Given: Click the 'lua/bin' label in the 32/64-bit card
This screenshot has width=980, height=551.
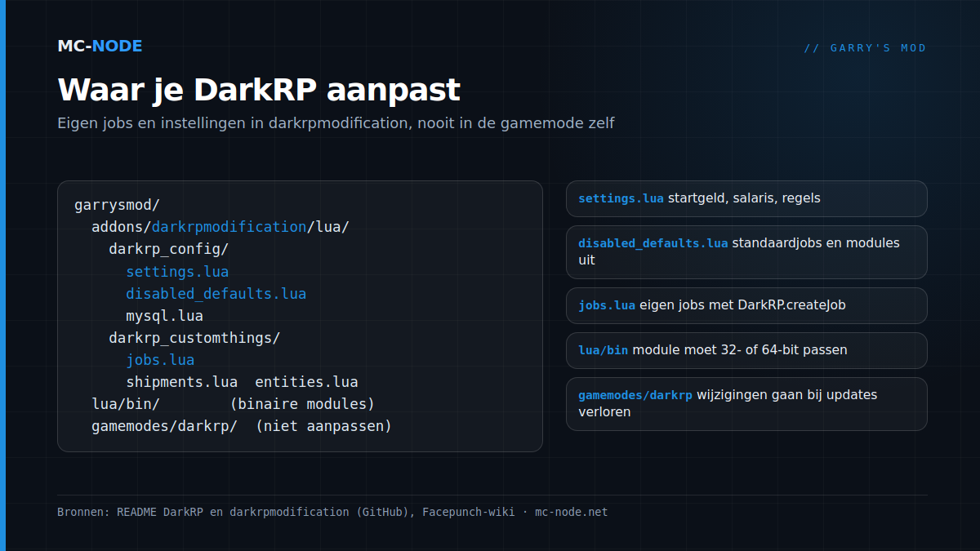Looking at the screenshot, I should 604,350.
